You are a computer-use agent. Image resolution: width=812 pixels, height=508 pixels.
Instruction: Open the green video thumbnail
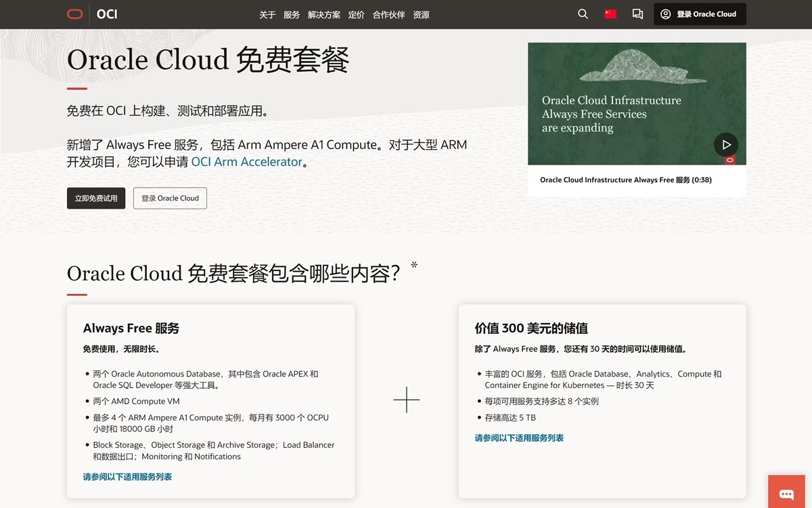(x=637, y=104)
